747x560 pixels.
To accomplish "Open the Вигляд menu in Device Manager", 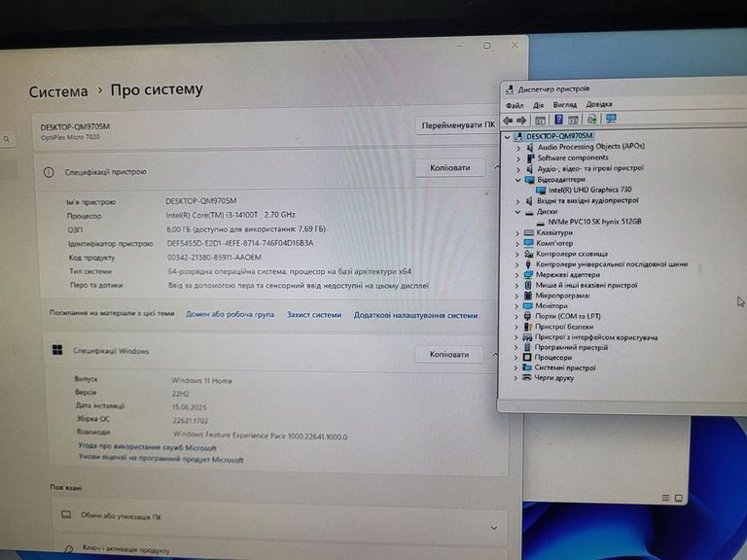I will pyautogui.click(x=564, y=104).
